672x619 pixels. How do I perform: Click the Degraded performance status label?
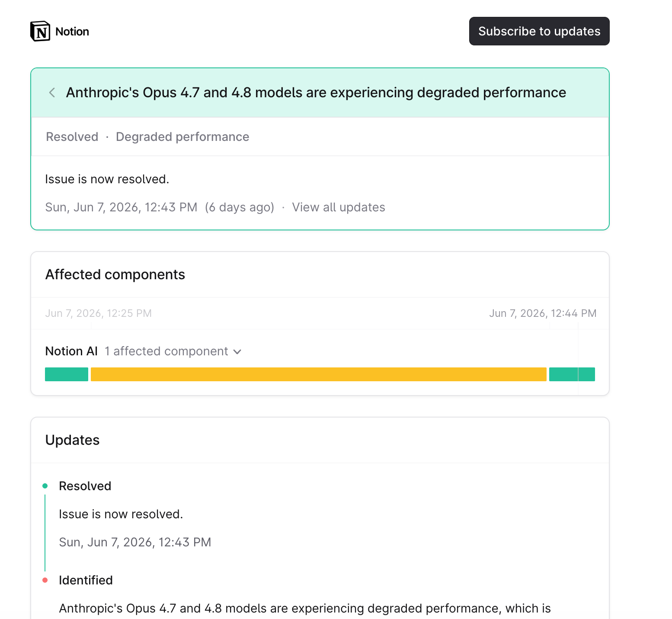(182, 137)
